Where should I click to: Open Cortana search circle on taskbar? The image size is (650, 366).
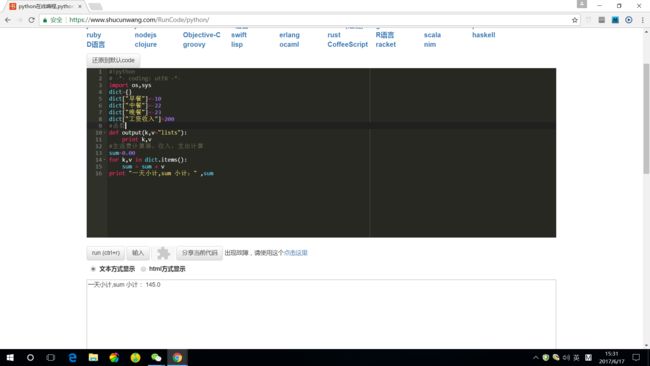(x=30, y=357)
